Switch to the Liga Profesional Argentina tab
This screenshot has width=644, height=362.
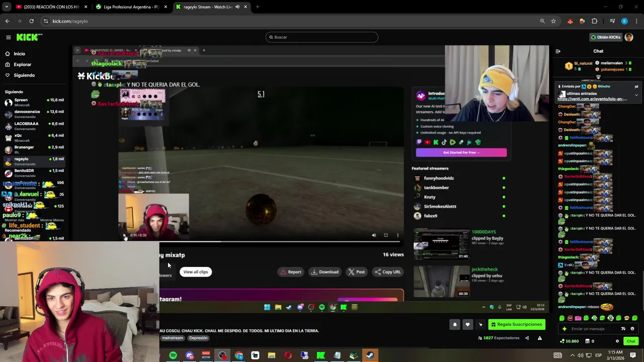point(131,7)
